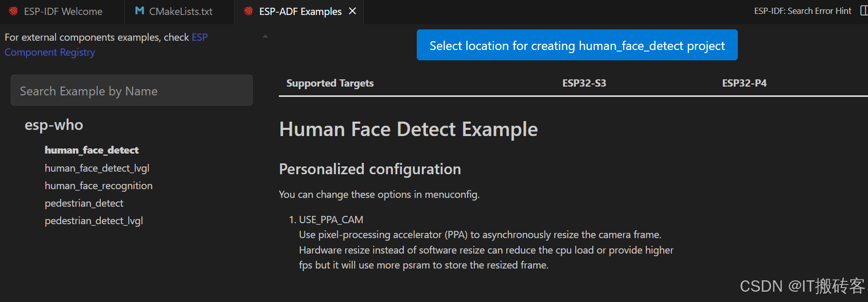Click the Search Example by Name field
Screen dimensions: 868x302
[x=131, y=90]
